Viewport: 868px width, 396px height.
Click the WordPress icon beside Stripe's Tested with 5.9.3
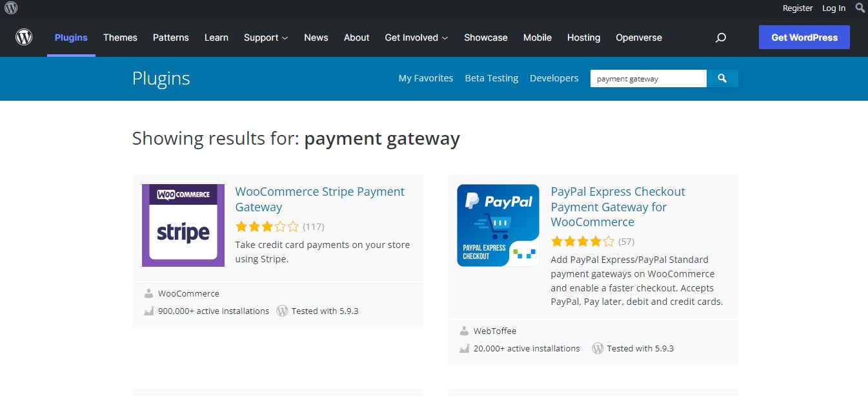click(x=282, y=311)
